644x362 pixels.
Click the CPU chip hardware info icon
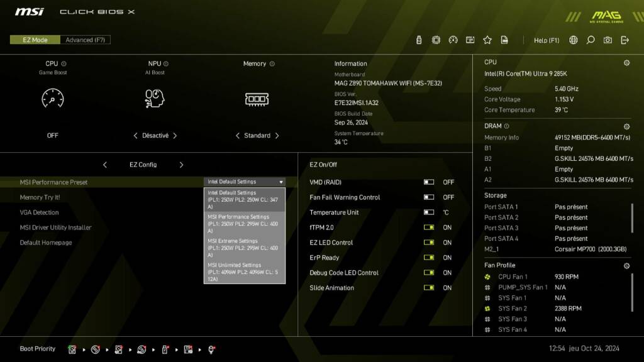coord(436,40)
